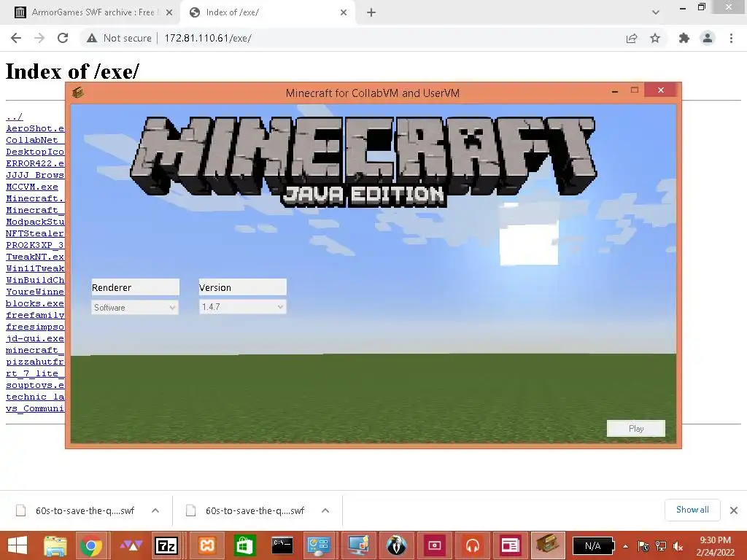Image resolution: width=747 pixels, height=560 pixels.
Task: Click the Minecraft launcher chest title icon
Action: pos(78,93)
